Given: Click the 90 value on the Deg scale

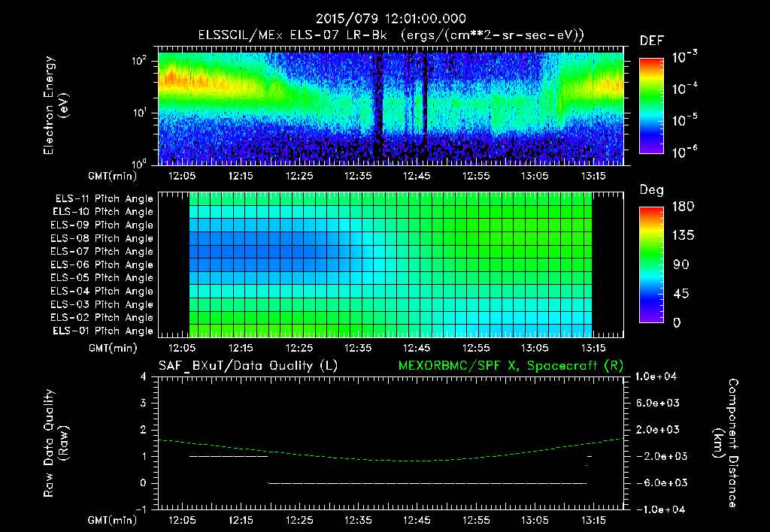Looking at the screenshot, I should [681, 265].
